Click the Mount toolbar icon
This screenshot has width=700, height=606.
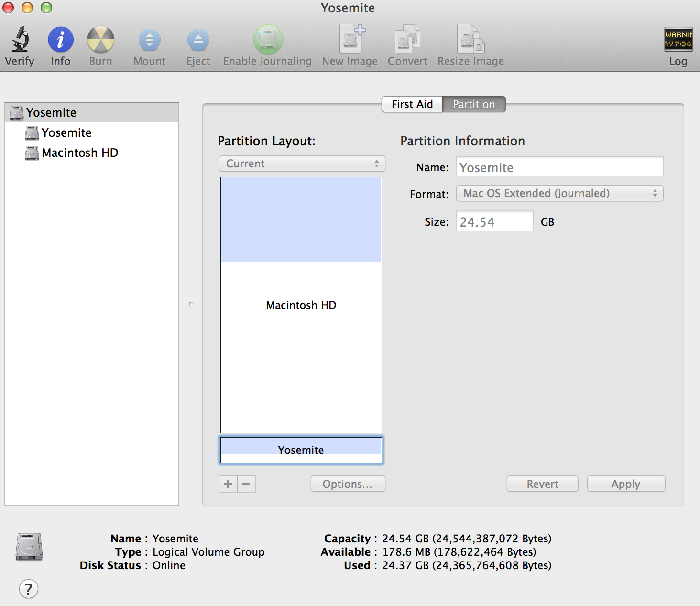[x=150, y=40]
